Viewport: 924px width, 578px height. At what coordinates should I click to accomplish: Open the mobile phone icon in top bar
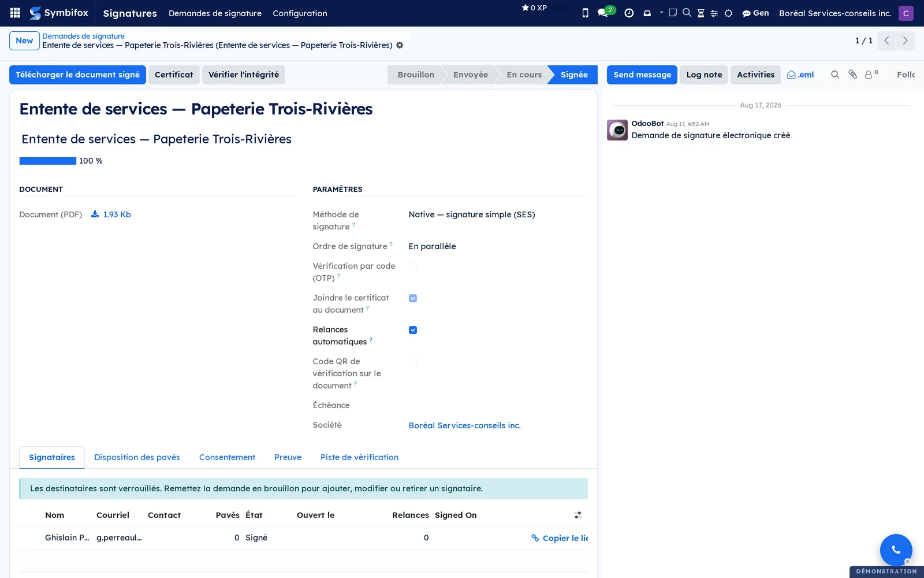pyautogui.click(x=585, y=13)
